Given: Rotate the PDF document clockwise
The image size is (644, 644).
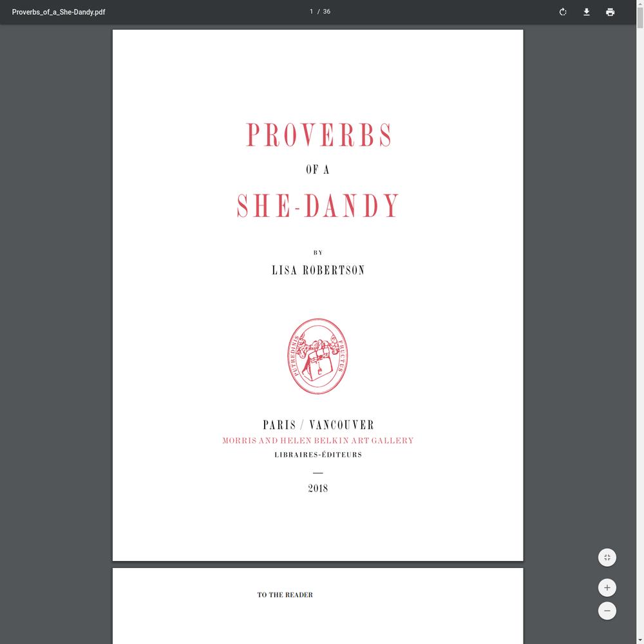Looking at the screenshot, I should pyautogui.click(x=563, y=12).
